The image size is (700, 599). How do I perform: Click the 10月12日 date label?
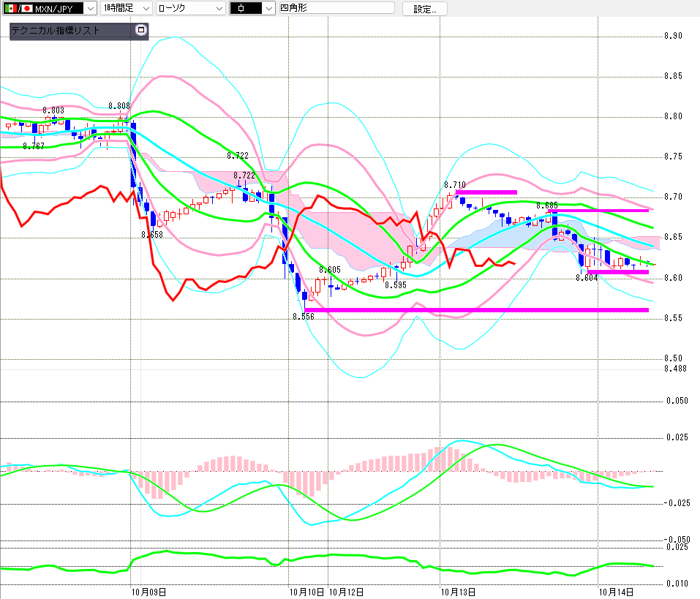pyautogui.click(x=346, y=592)
